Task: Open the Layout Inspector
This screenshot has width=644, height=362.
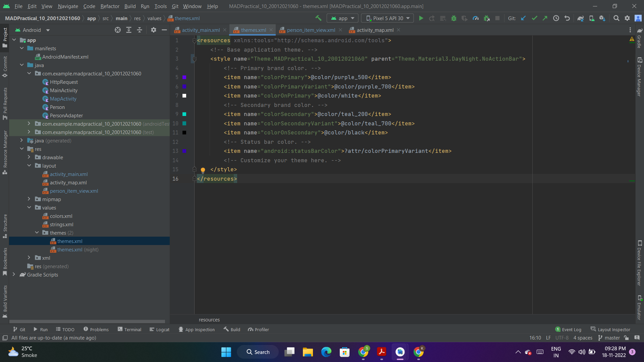Action: pos(613,329)
